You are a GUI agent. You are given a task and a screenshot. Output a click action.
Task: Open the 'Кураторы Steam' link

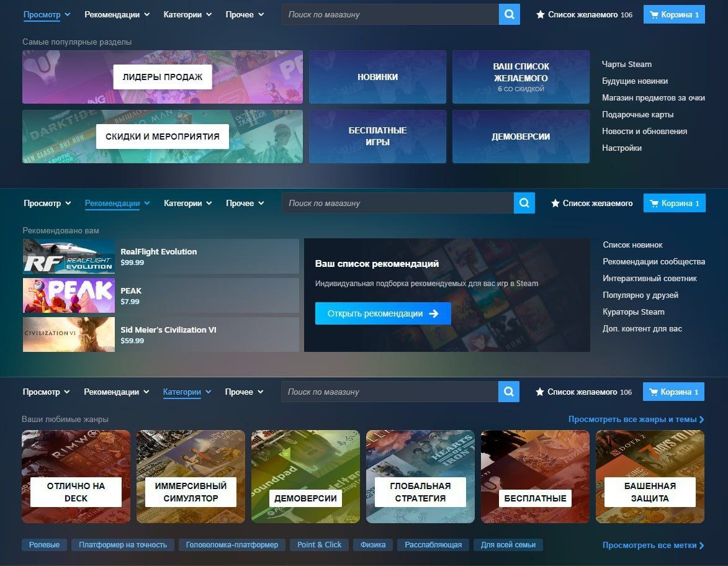(x=633, y=312)
